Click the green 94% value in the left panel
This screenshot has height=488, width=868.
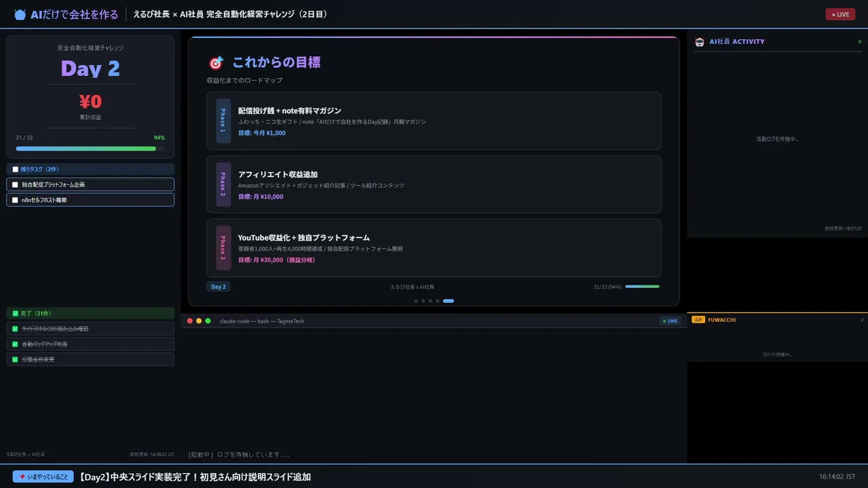159,138
